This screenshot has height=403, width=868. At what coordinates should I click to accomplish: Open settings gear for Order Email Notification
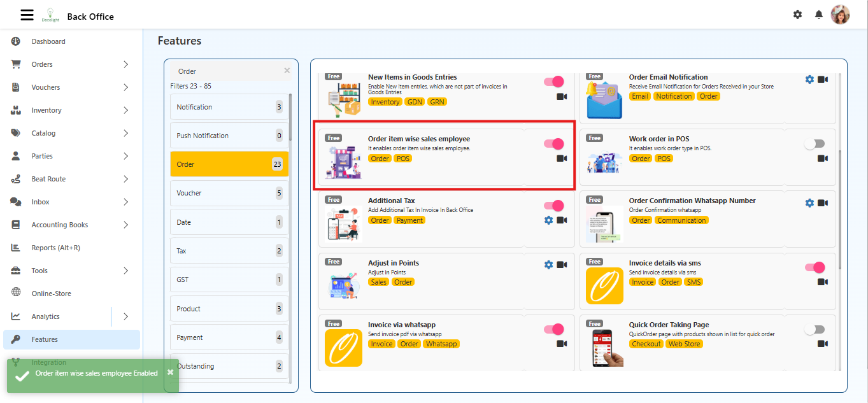(809, 80)
